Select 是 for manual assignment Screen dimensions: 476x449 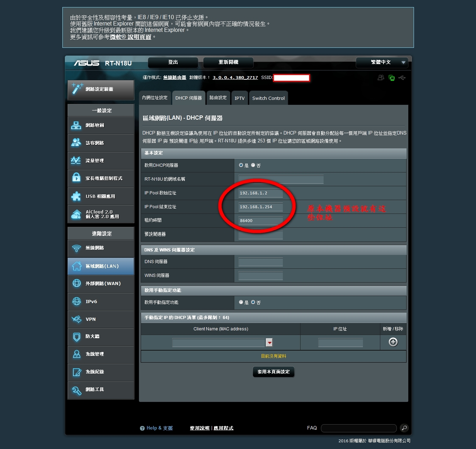coord(241,302)
